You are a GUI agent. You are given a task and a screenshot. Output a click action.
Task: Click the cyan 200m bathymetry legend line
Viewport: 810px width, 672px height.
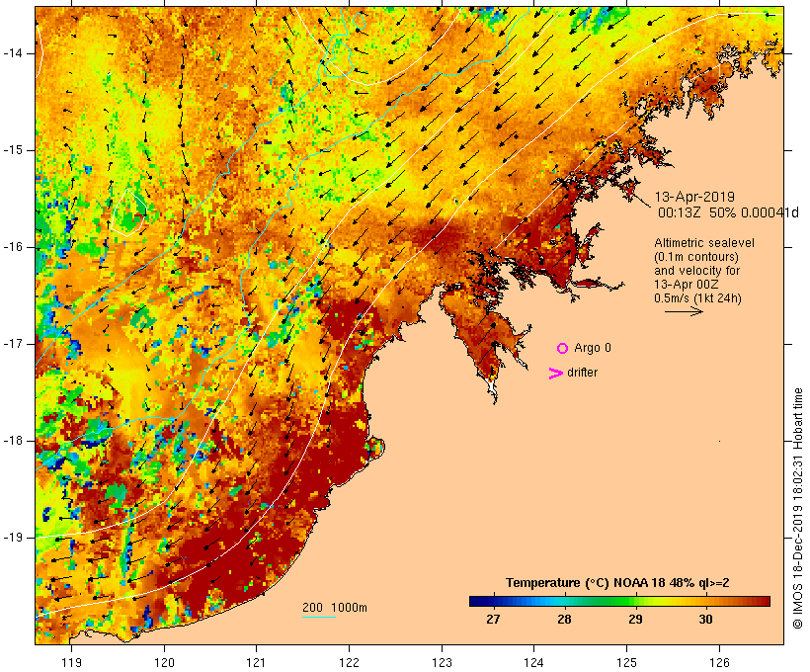pyautogui.click(x=319, y=617)
